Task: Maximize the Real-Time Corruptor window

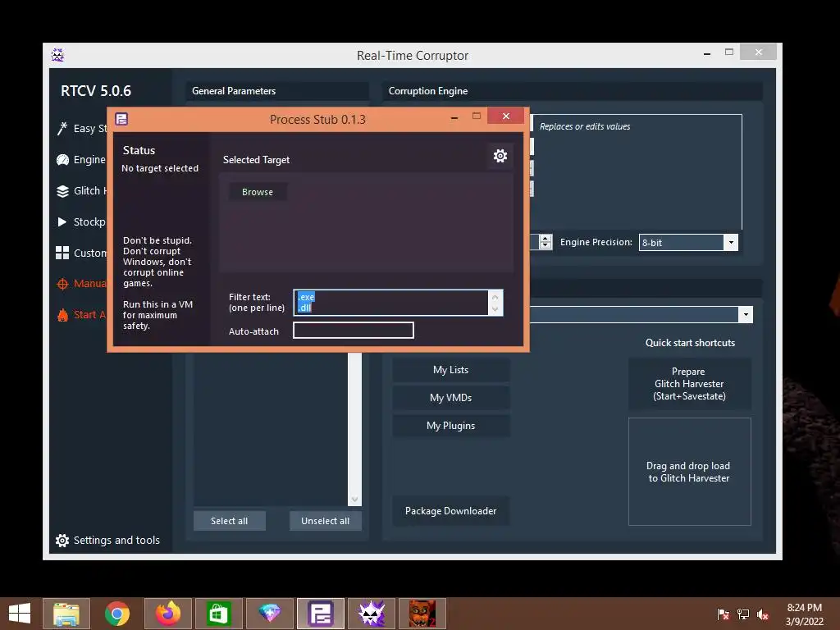Action: [729, 52]
